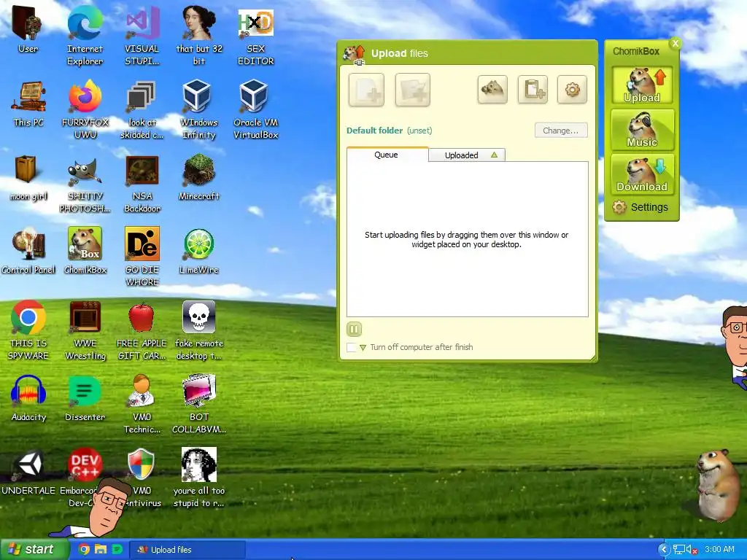The width and height of the screenshot is (747, 560).
Task: Select the WIndows Infinity VirtualBox icon
Action: [198, 109]
